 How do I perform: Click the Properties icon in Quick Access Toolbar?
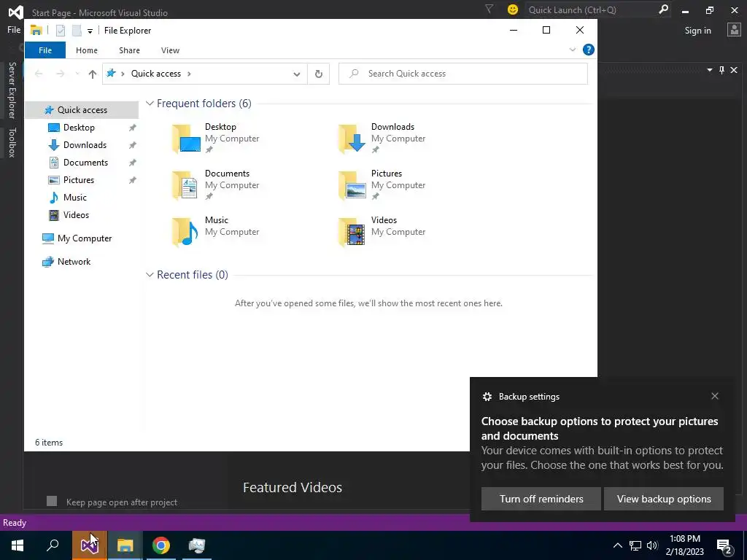click(61, 31)
